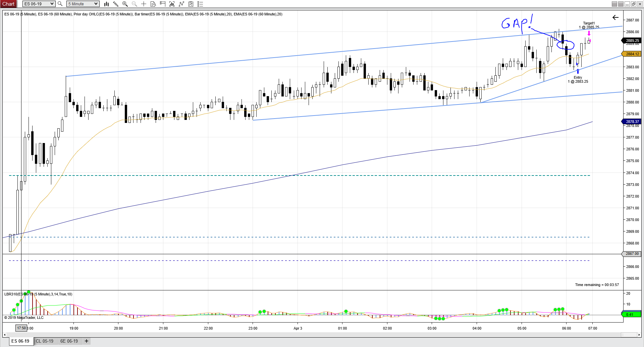Restore down the chart window
This screenshot has height=347, width=644.
[633, 4]
